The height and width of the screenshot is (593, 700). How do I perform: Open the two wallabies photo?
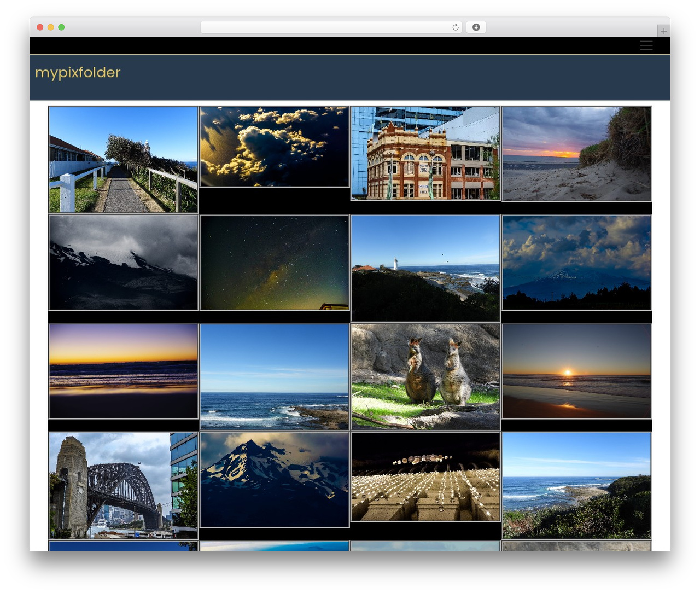425,376
